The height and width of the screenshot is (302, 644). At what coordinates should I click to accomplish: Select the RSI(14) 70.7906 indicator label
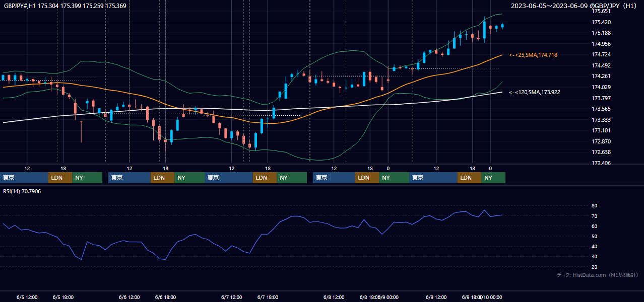pos(22,191)
